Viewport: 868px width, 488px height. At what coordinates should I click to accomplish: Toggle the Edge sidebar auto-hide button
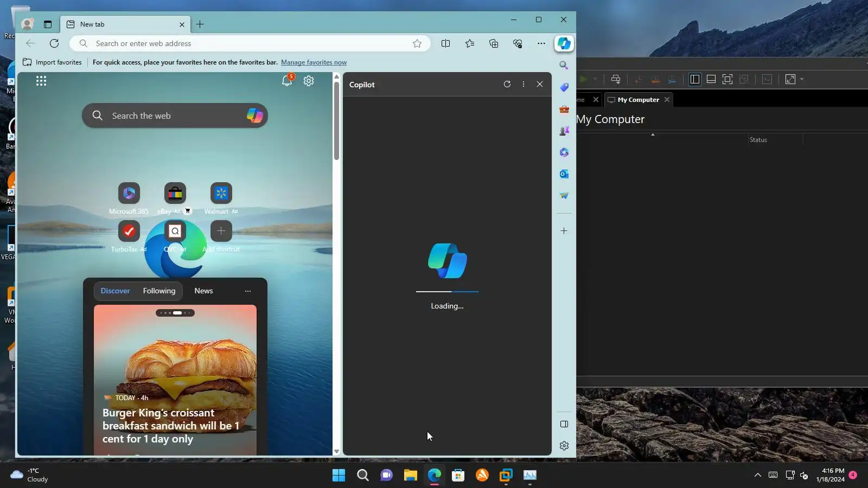point(564,424)
